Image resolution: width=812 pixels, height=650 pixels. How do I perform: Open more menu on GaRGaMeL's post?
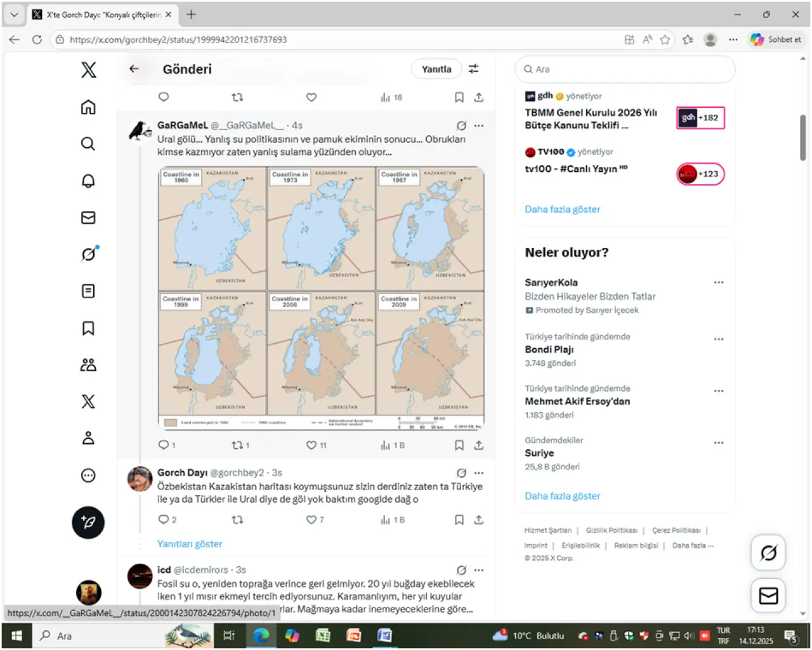click(479, 126)
